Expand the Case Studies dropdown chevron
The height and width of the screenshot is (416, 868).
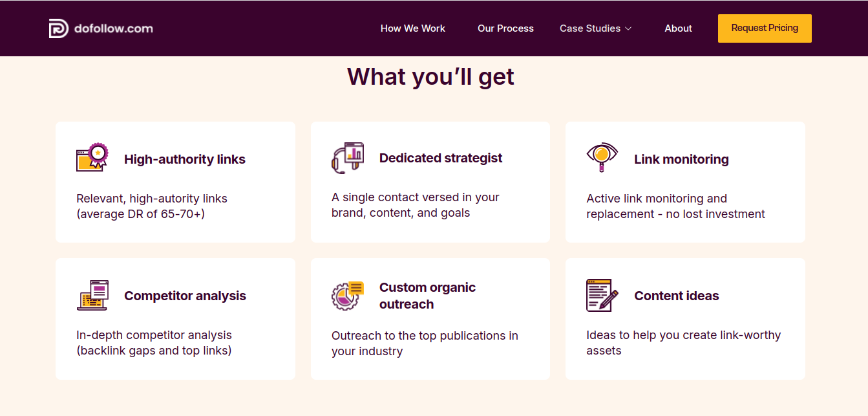pyautogui.click(x=628, y=28)
